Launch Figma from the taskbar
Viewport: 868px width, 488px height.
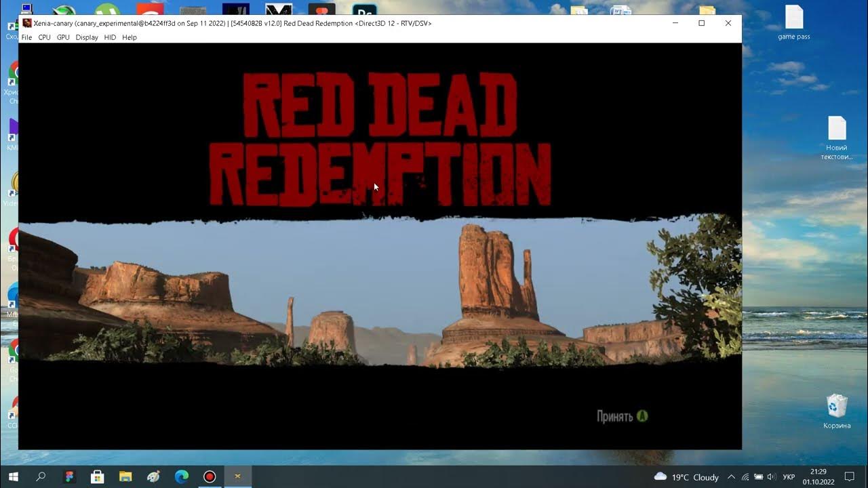coord(69,476)
